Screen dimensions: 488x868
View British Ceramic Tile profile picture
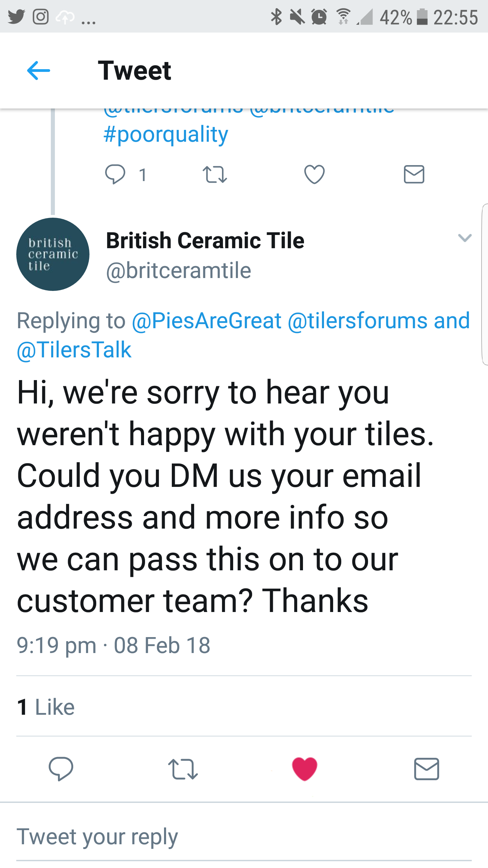[53, 254]
